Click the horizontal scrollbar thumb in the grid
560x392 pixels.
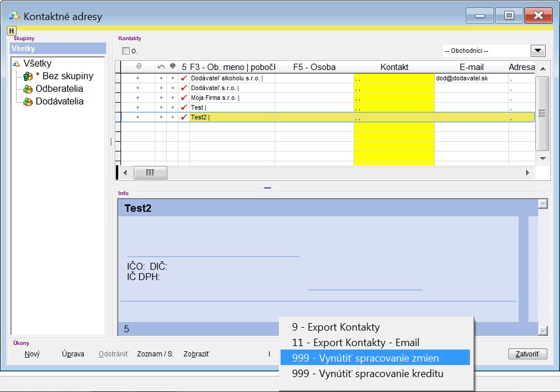tap(150, 172)
